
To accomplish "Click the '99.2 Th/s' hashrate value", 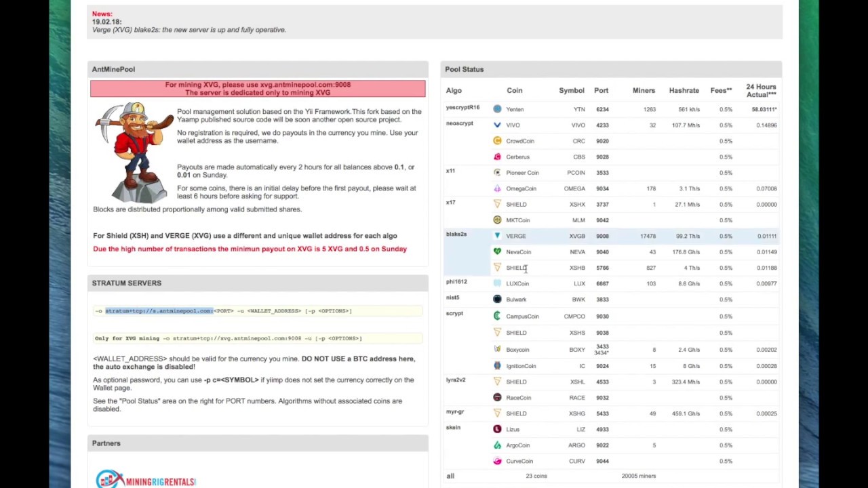I will point(688,236).
